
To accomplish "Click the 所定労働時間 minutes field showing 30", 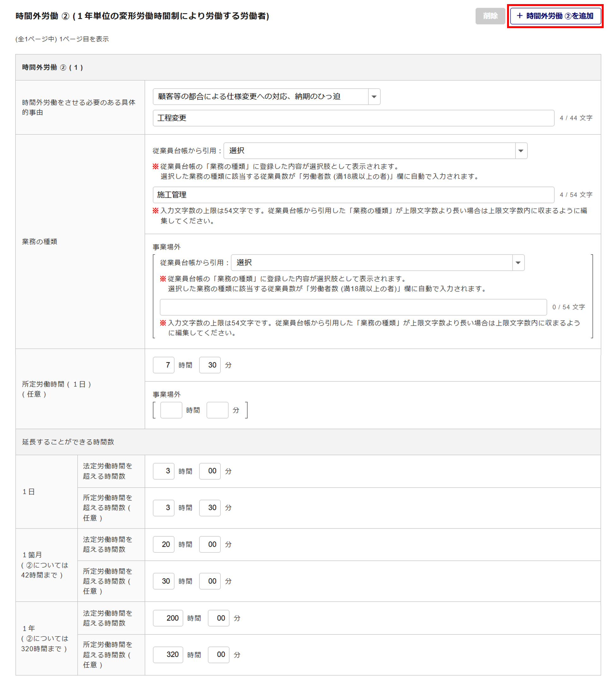I will pyautogui.click(x=210, y=365).
